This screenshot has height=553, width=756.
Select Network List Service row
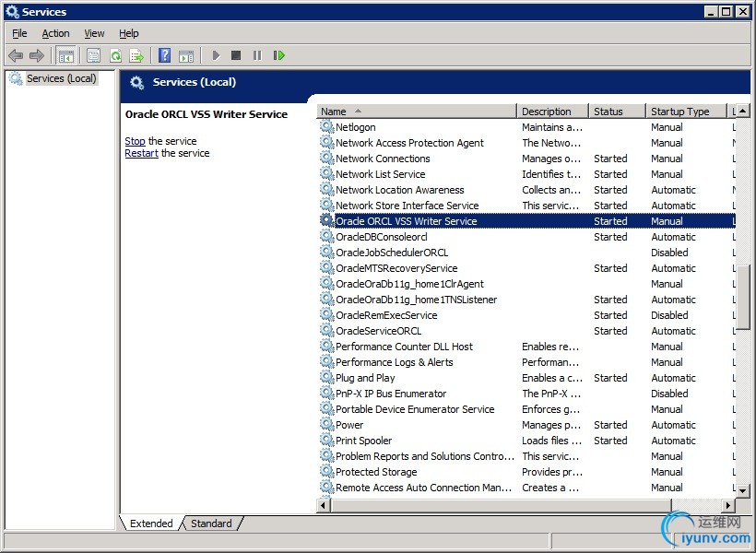pos(526,174)
